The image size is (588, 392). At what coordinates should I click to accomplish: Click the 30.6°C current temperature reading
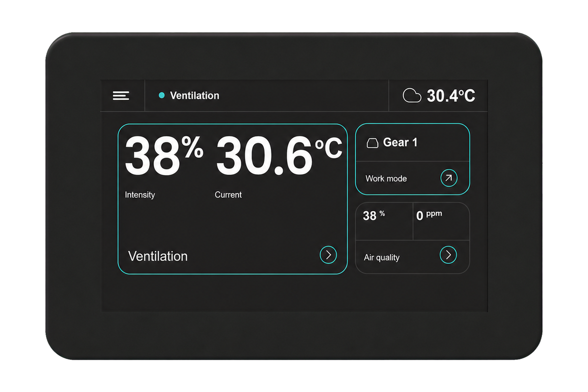(279, 156)
